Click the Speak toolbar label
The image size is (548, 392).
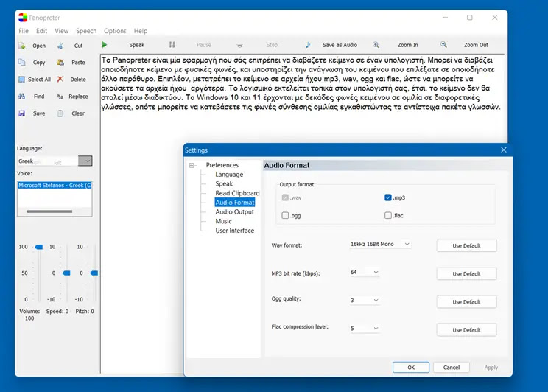[137, 45]
